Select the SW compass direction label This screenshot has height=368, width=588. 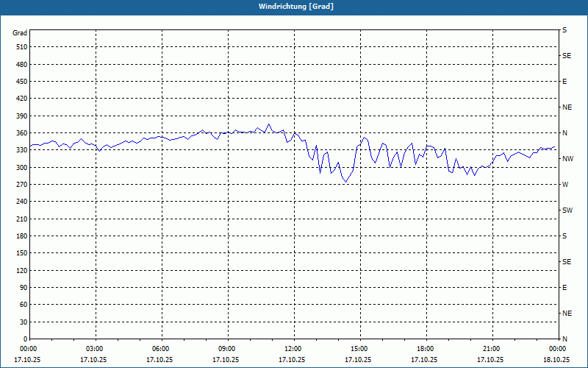[x=567, y=210]
